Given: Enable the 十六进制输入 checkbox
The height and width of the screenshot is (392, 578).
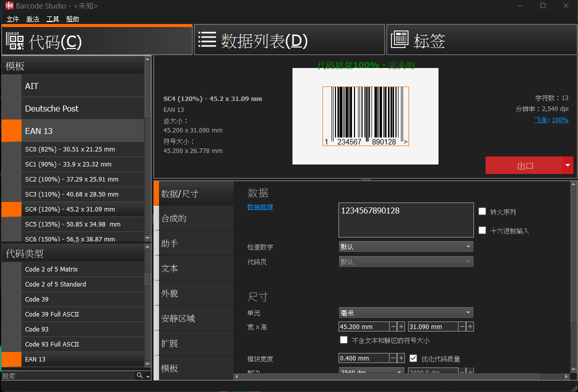Looking at the screenshot, I should (x=482, y=230).
